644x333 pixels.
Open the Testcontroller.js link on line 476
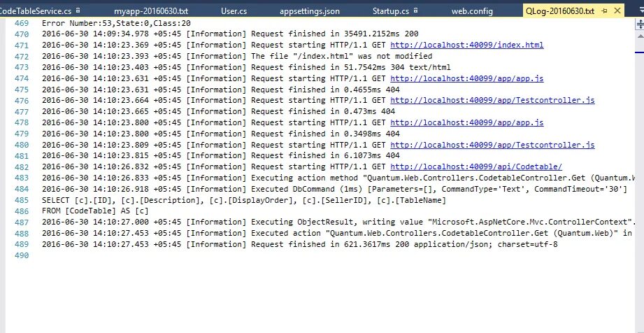click(x=492, y=100)
